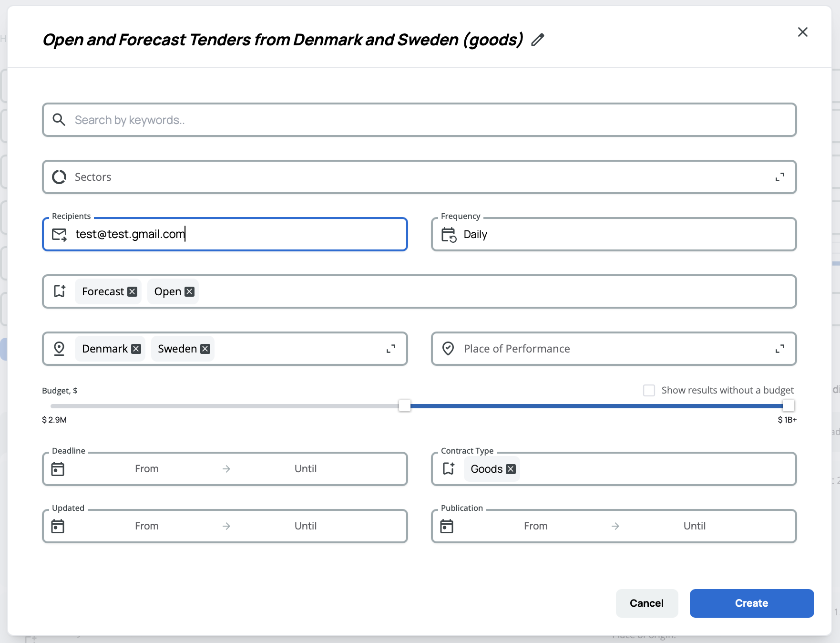Click the budget minimum slider handle
Image resolution: width=840 pixels, height=643 pixels.
tap(404, 405)
